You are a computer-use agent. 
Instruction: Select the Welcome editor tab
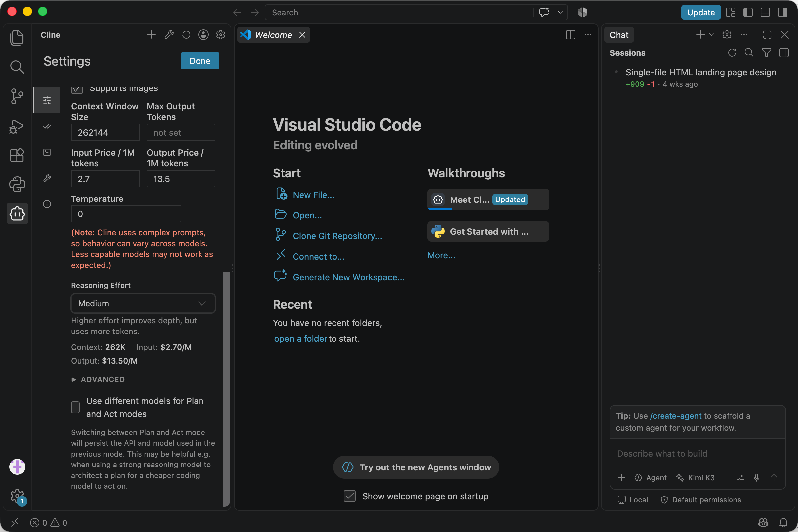273,35
